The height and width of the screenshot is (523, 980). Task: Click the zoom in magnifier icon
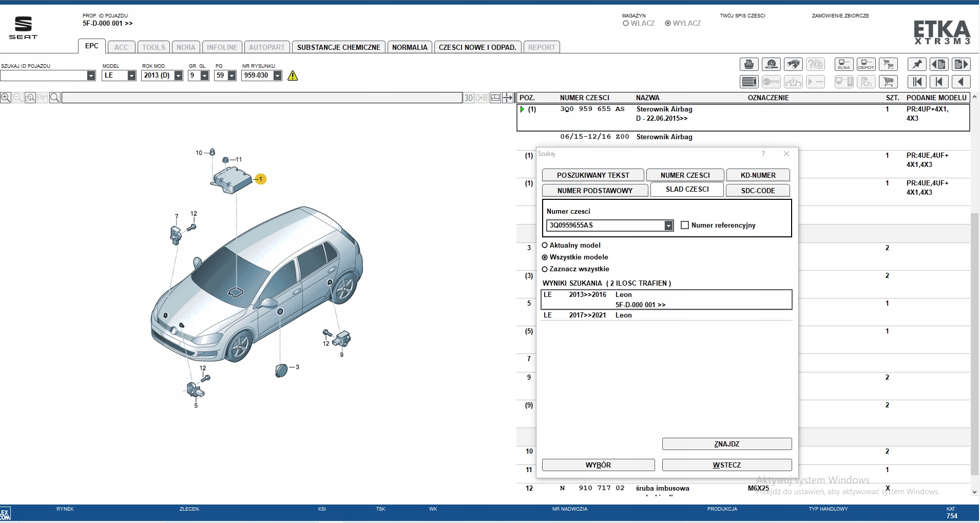point(6,98)
